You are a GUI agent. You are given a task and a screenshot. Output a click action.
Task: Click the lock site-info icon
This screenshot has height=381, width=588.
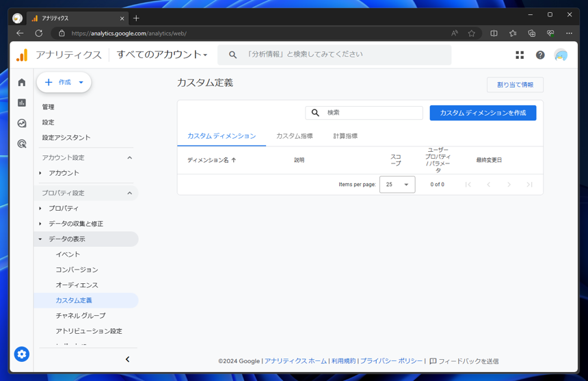tap(62, 34)
